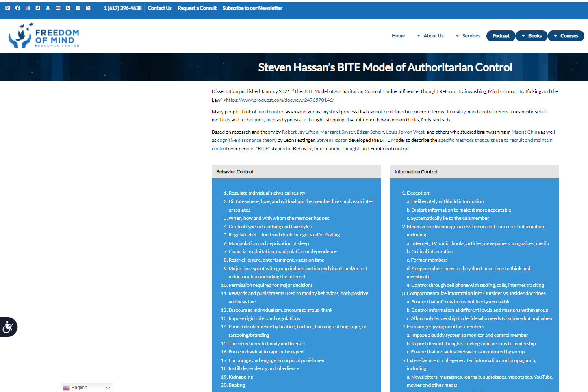
Task: Select 'Restrict leisure, entertainment, vacation time'
Action: pos(276,260)
